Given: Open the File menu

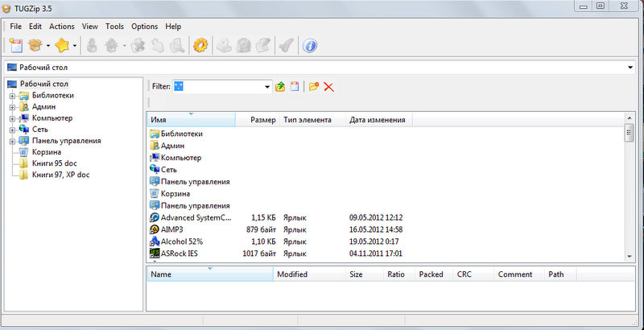Looking at the screenshot, I should (x=15, y=27).
